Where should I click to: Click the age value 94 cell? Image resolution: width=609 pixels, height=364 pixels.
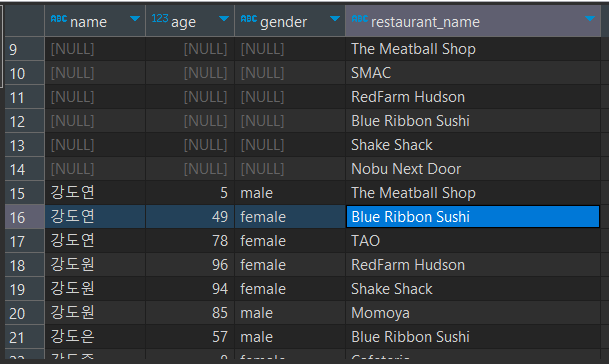pos(190,289)
